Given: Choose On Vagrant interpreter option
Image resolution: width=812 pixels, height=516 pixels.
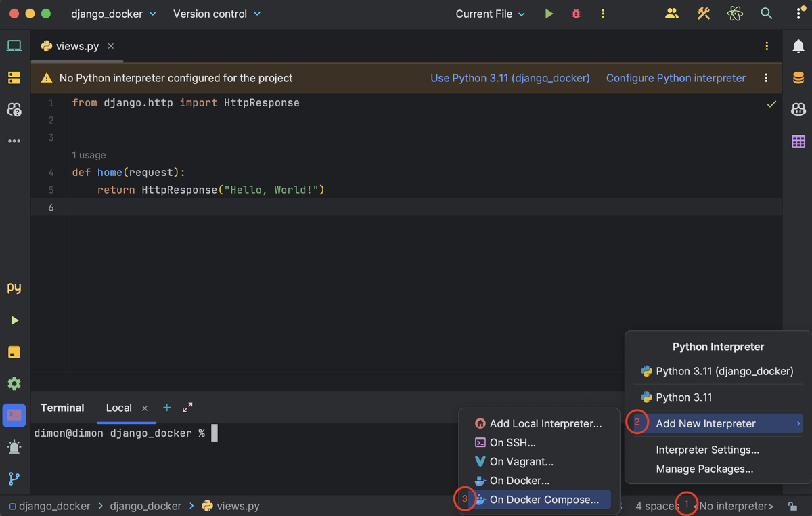Looking at the screenshot, I should [x=539, y=461].
